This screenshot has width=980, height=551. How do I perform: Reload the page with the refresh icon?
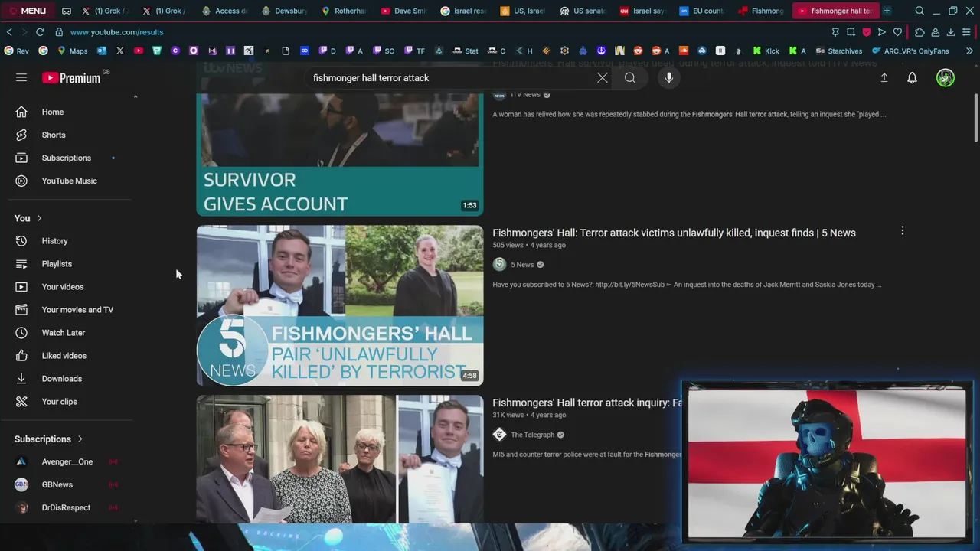(40, 32)
